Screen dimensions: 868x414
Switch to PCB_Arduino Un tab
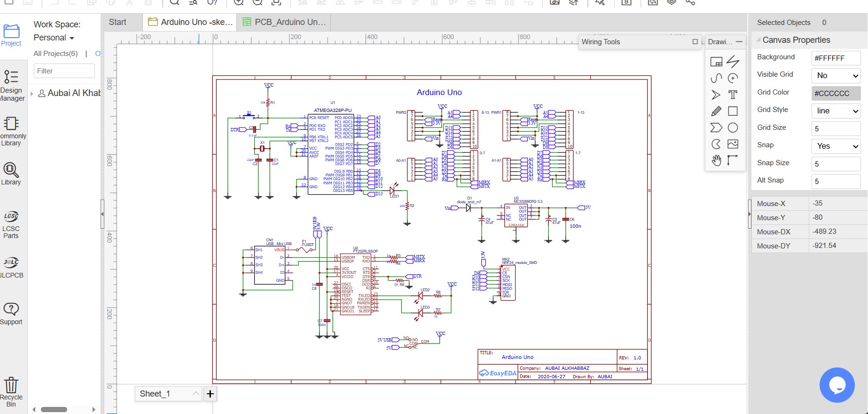click(284, 22)
